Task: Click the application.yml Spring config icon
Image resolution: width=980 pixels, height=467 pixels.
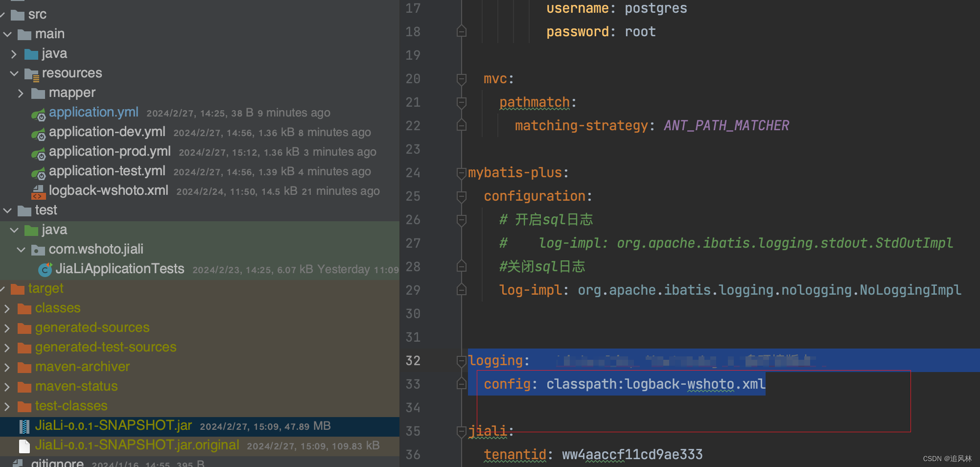Action: 39,115
